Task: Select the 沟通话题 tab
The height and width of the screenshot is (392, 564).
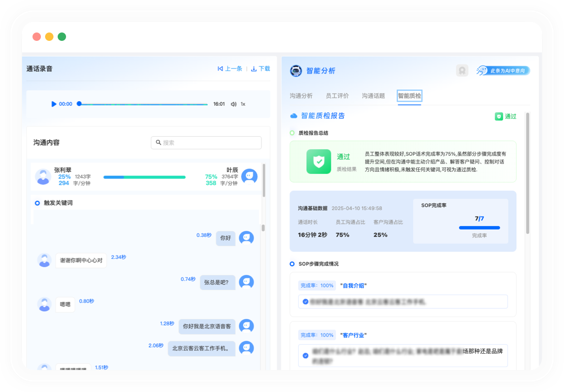Action: pyautogui.click(x=373, y=96)
